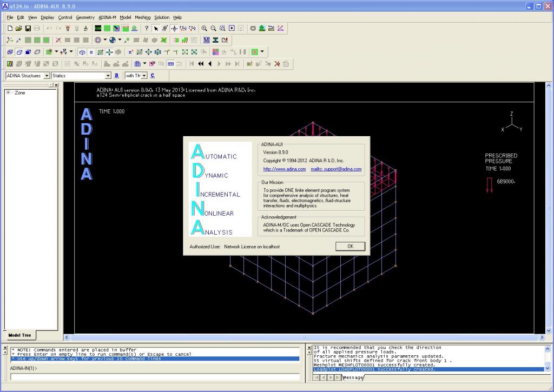Click the question mark help icon
Screen dimensions: 554x392
[x=146, y=28]
